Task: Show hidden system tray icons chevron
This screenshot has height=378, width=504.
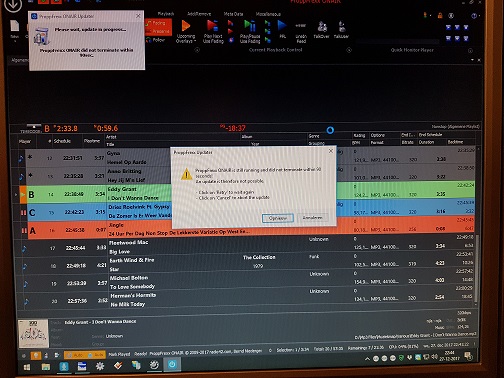Action: [x=367, y=359]
